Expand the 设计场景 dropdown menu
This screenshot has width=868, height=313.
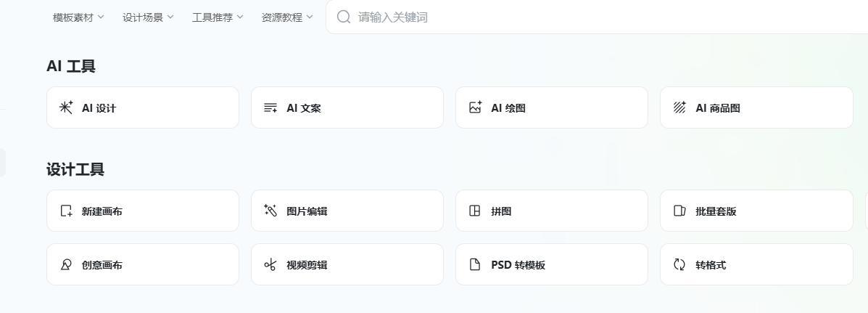click(x=148, y=17)
